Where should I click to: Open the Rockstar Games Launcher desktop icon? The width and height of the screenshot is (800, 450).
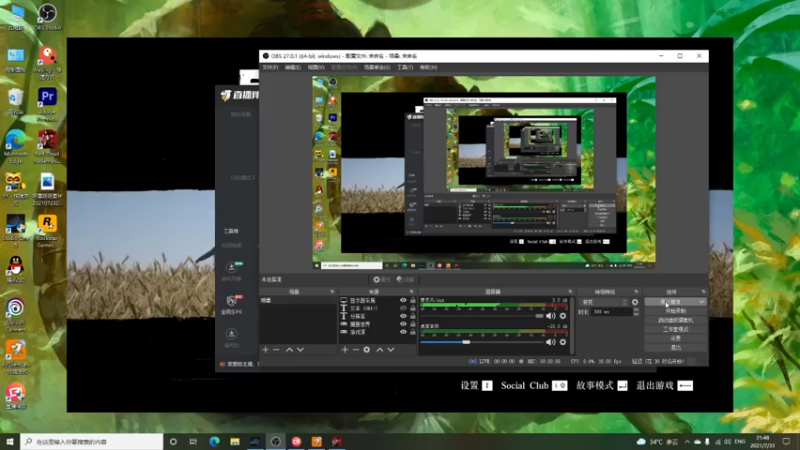[47, 232]
